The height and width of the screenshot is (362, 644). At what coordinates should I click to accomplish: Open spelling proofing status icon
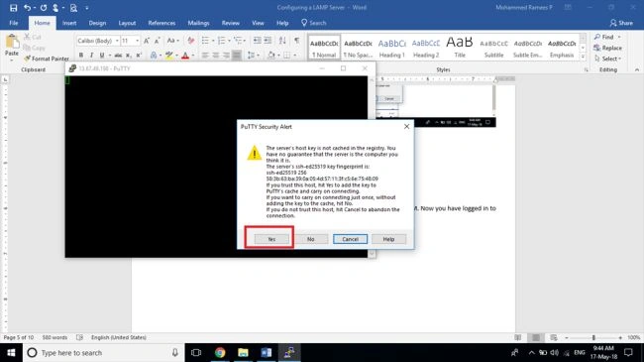(x=79, y=337)
